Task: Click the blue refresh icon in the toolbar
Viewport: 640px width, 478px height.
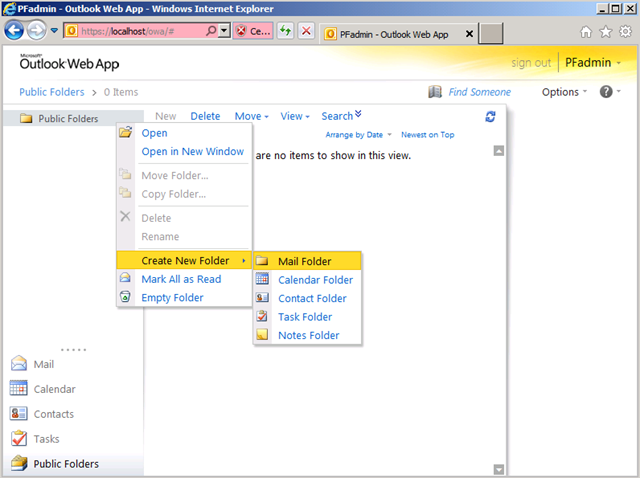Action: coord(490,117)
